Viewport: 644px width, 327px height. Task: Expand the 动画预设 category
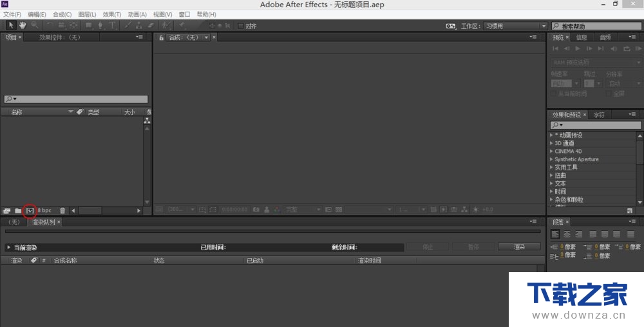(x=552, y=135)
